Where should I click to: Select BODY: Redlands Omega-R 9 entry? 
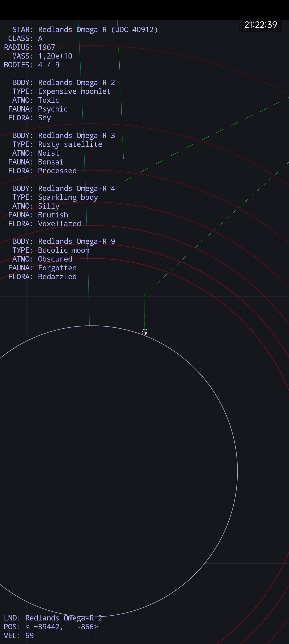pos(64,241)
